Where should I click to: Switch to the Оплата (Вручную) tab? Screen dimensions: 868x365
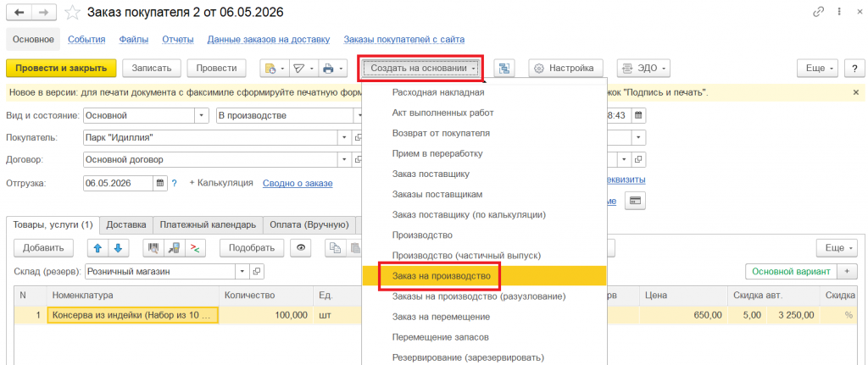click(x=309, y=224)
